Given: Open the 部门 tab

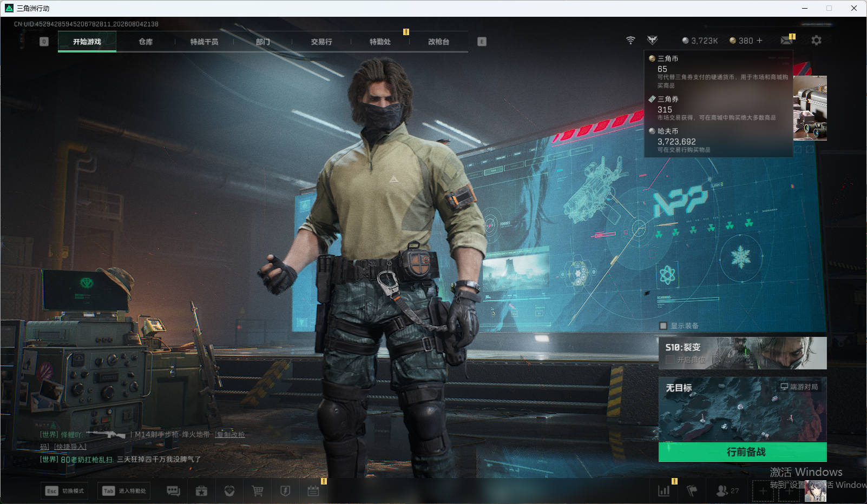Looking at the screenshot, I should (x=263, y=42).
